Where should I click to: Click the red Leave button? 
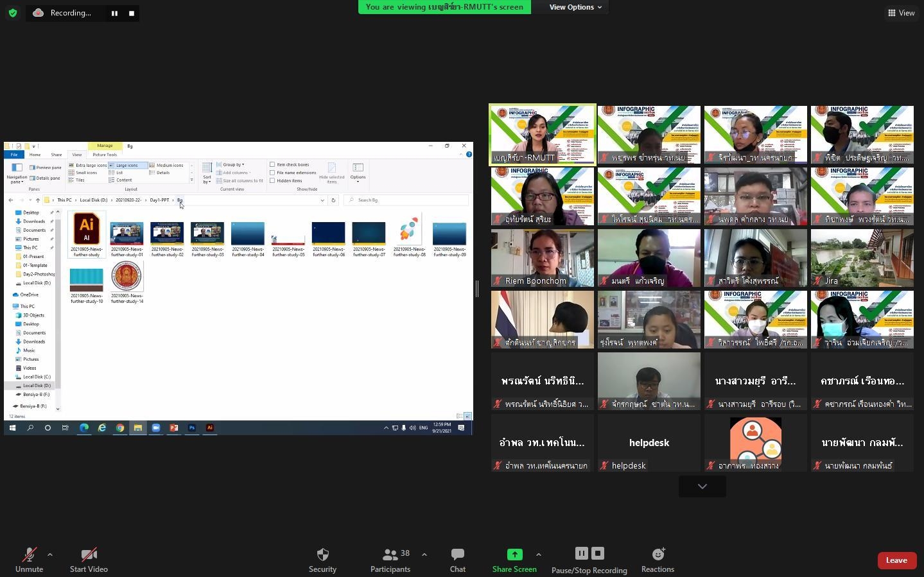click(896, 560)
